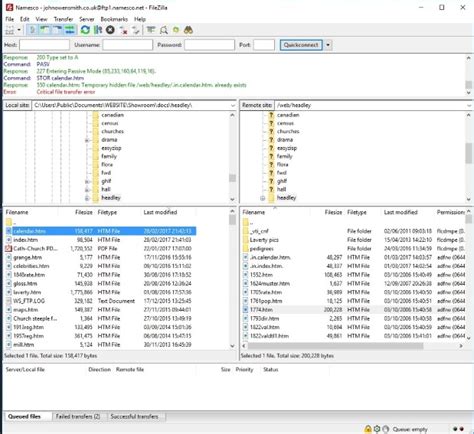The height and width of the screenshot is (434, 474).
Task: Toggle synchronized browsing icon
Action: pyautogui.click(x=176, y=31)
